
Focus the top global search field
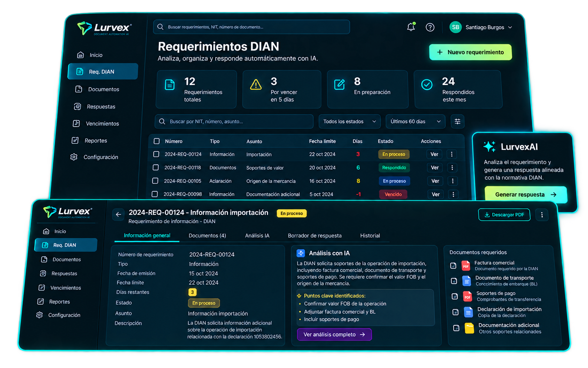click(x=251, y=27)
